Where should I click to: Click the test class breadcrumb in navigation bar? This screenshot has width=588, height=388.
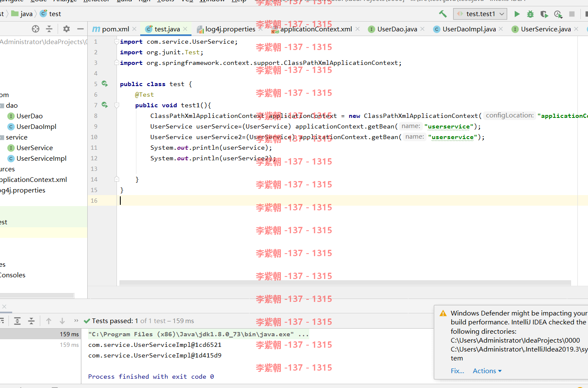(50, 14)
